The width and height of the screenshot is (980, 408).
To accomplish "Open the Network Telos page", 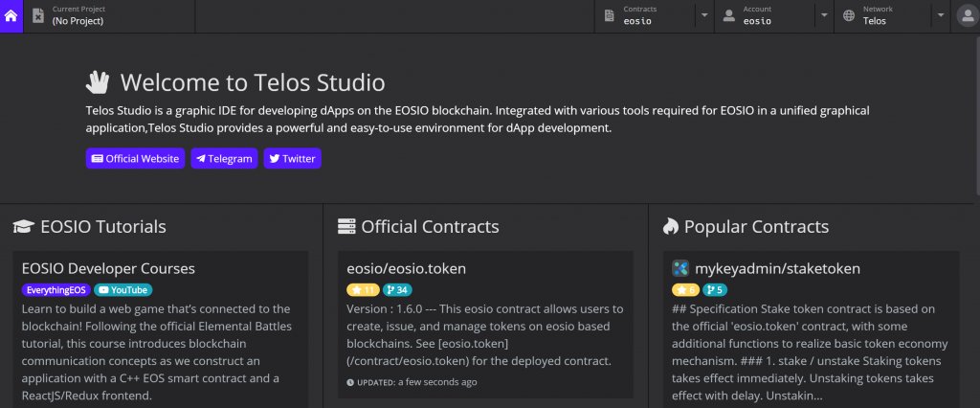I will coord(883,16).
